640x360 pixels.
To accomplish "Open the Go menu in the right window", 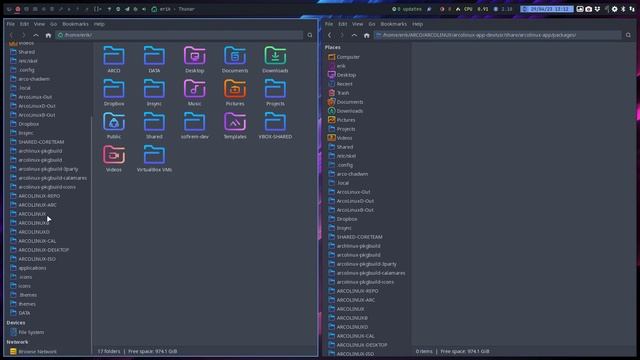I will pyautogui.click(x=371, y=24).
